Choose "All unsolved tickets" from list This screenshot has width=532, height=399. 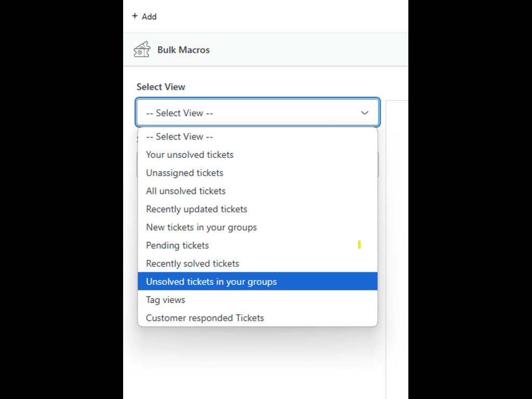185,191
